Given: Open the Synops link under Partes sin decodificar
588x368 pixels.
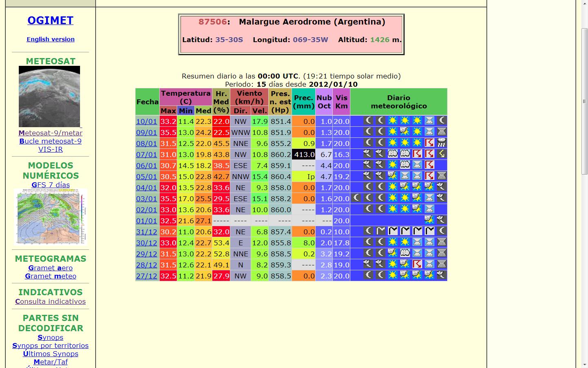Looking at the screenshot, I should (51, 337).
